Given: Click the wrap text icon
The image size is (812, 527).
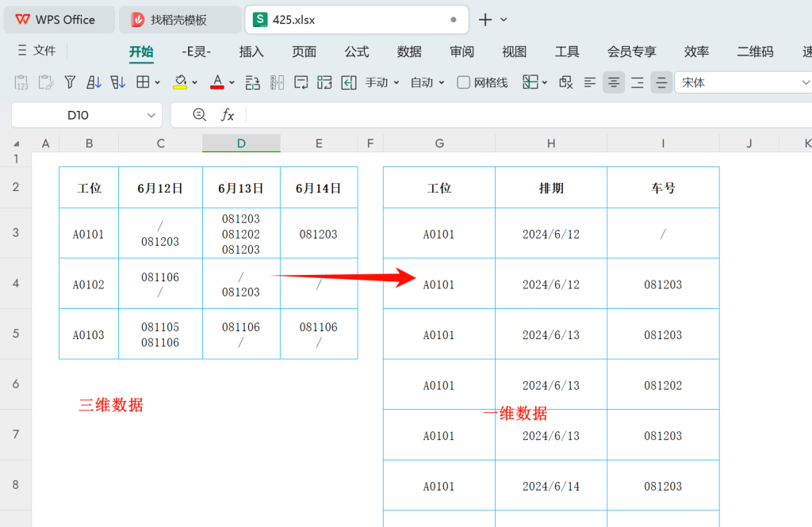Looking at the screenshot, I should click(x=301, y=82).
